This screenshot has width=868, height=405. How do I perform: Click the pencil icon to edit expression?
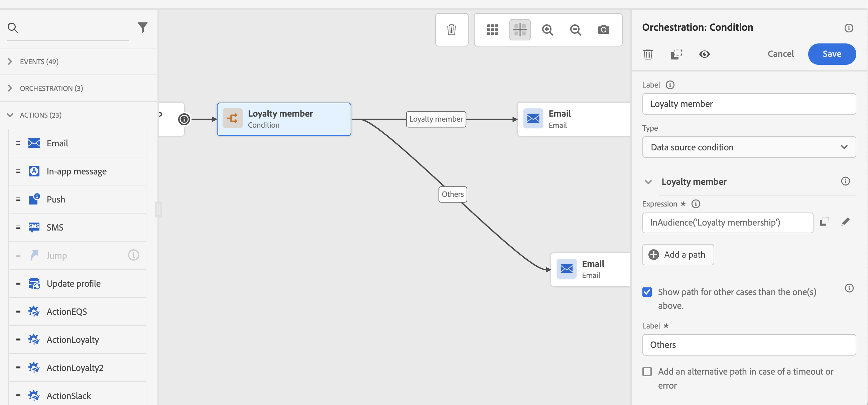[845, 222]
